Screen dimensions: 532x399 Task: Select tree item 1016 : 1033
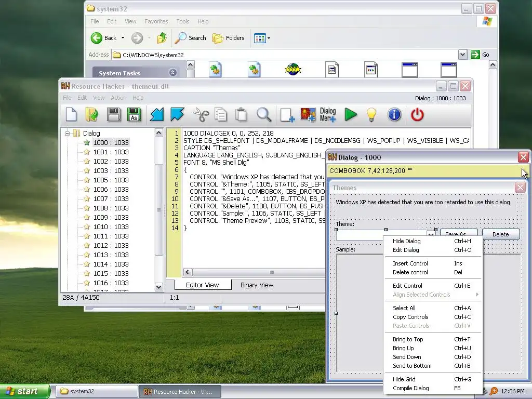[111, 283]
